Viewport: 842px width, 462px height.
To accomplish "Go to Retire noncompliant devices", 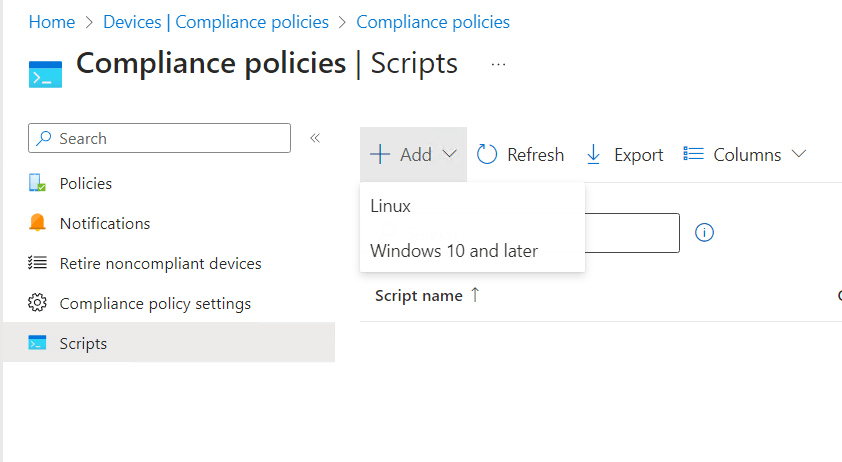I will tap(161, 264).
